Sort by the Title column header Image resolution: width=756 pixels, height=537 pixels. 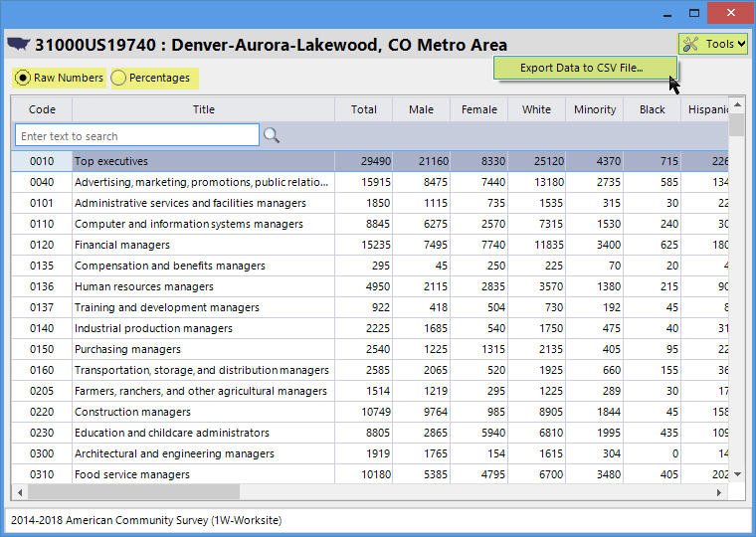coord(203,109)
